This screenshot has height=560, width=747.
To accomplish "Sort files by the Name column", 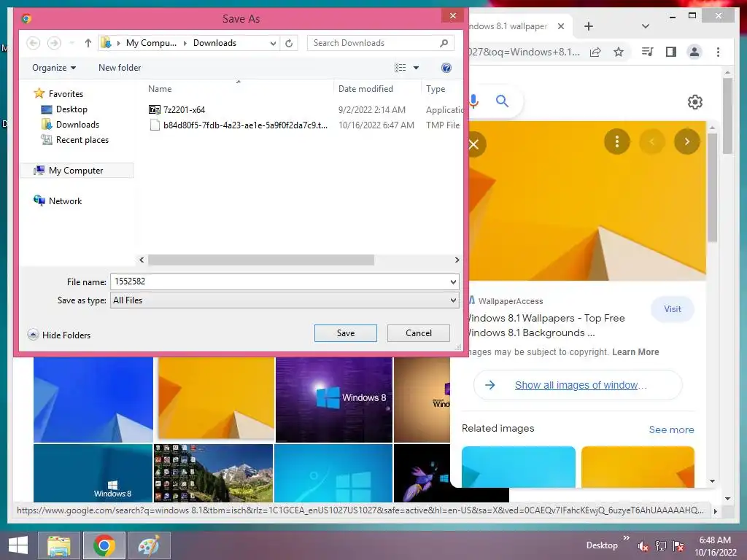I will 160,88.
